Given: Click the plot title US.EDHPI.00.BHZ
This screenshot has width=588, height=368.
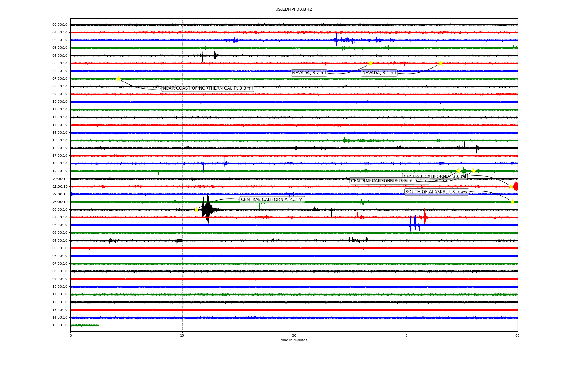Looking at the screenshot, I should click(x=293, y=10).
